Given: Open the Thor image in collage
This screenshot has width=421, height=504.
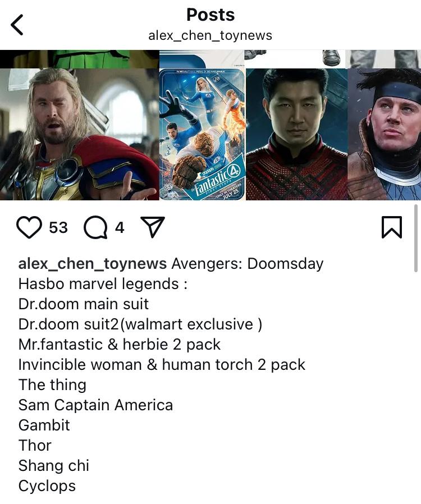Looking at the screenshot, I should pos(79,134).
